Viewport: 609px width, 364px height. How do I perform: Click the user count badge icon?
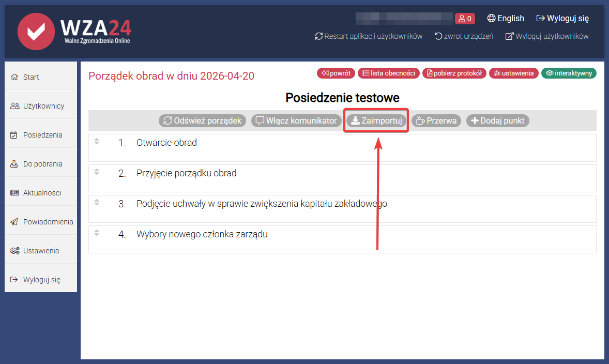click(465, 19)
